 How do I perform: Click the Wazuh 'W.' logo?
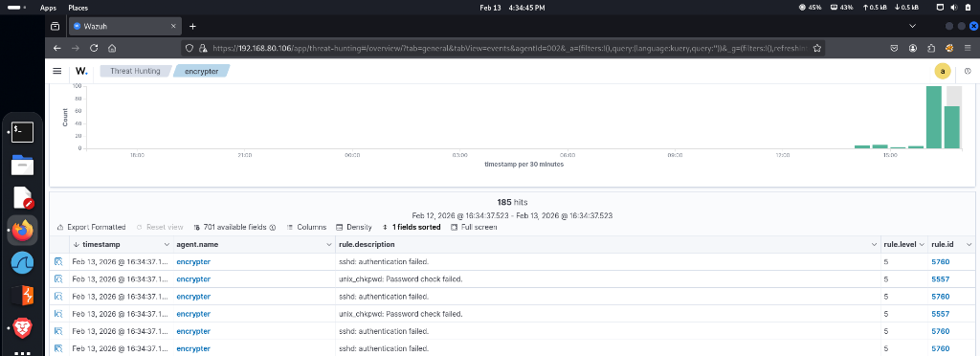click(x=81, y=71)
